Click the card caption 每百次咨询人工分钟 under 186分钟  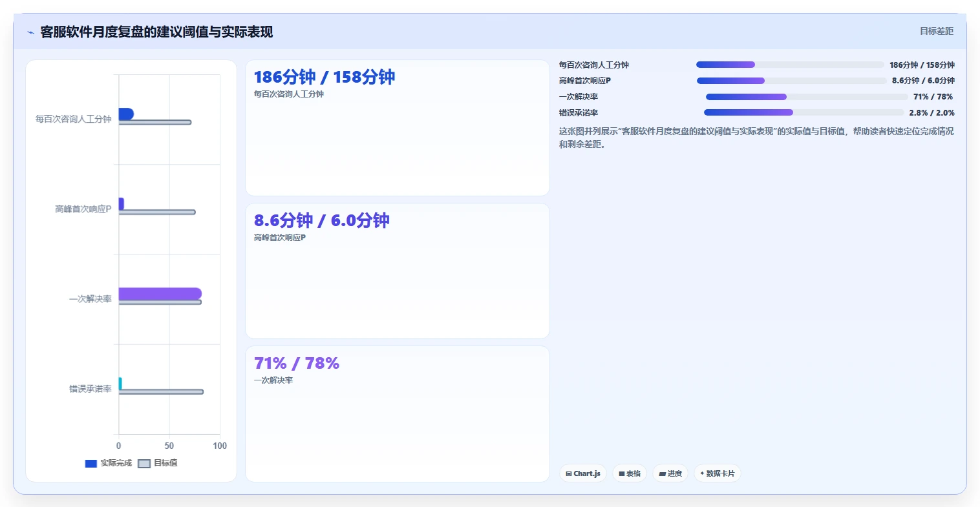point(289,94)
